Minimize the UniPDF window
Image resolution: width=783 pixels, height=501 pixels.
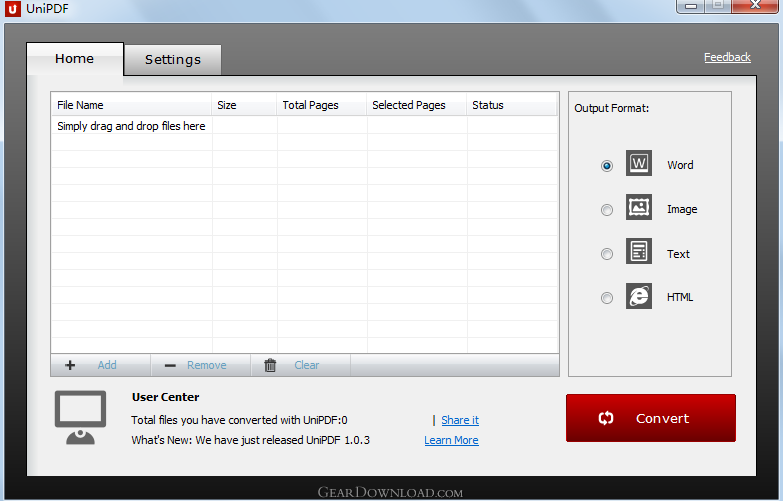(x=691, y=6)
